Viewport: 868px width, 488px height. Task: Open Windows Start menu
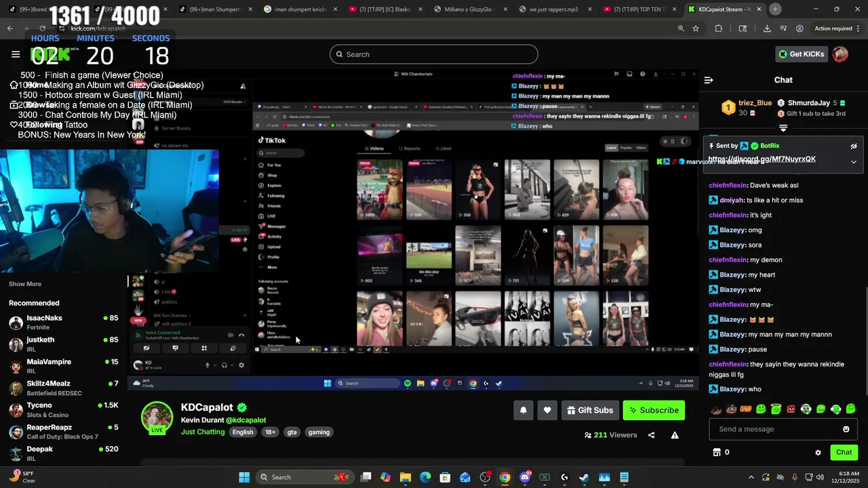244,477
